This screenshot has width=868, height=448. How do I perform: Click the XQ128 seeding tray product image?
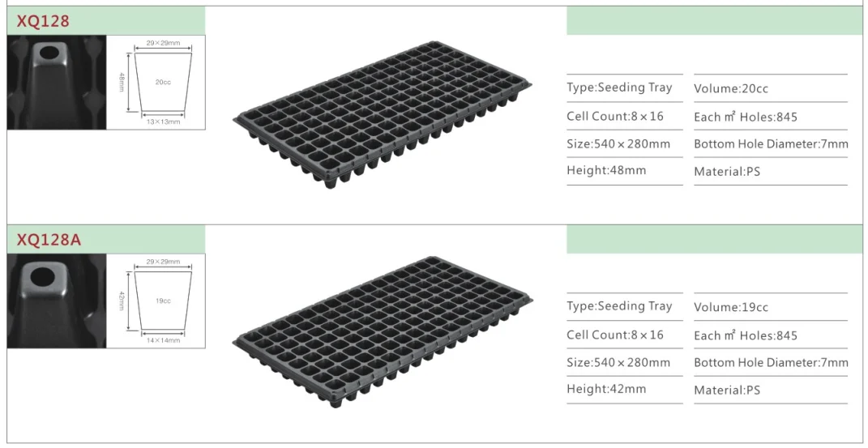[x=383, y=114]
